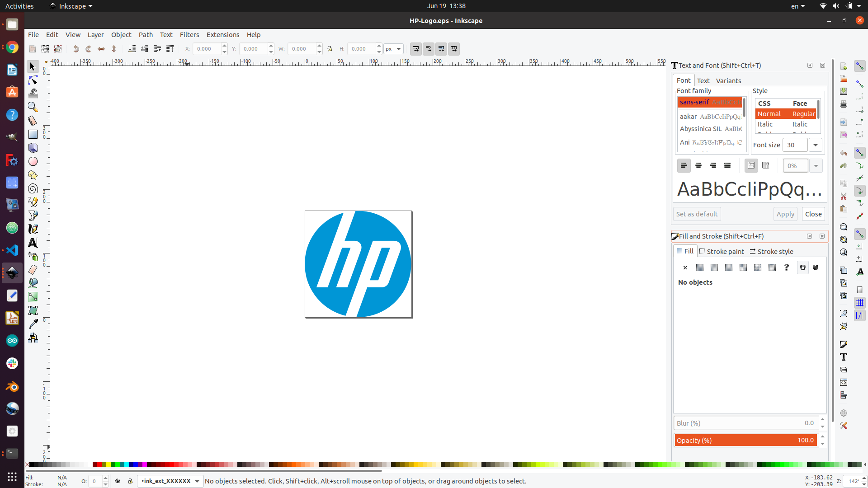This screenshot has width=868, height=488.
Task: Open the line spacing percentage dropdown
Action: point(816,166)
